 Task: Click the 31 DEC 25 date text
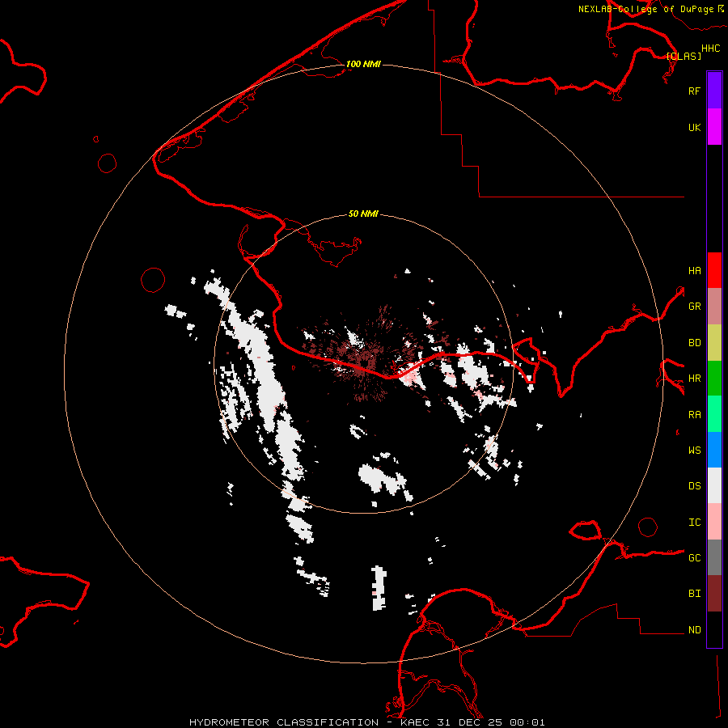tap(470, 722)
